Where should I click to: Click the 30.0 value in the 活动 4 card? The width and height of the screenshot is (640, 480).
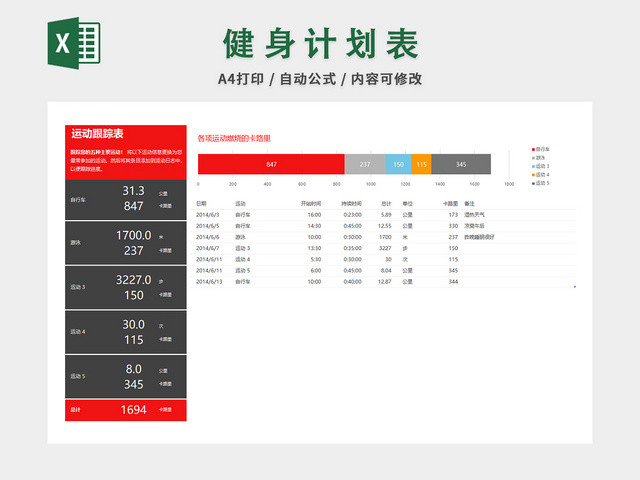coord(133,324)
